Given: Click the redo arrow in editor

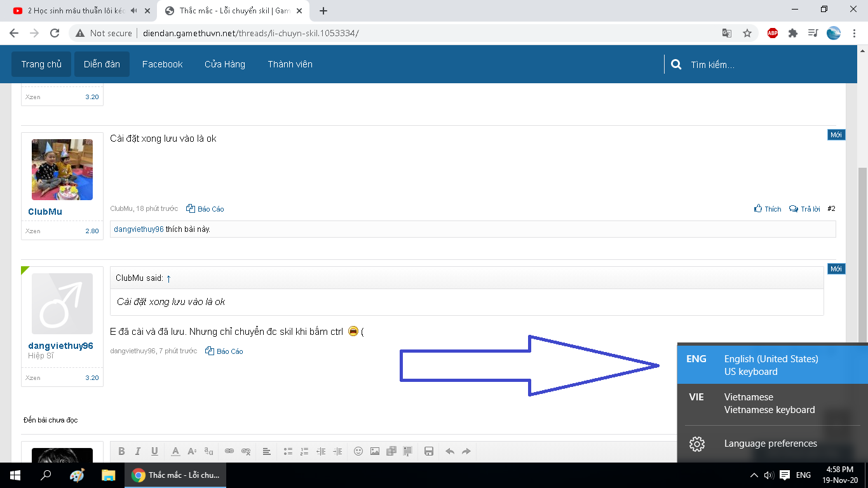Looking at the screenshot, I should [x=466, y=451].
